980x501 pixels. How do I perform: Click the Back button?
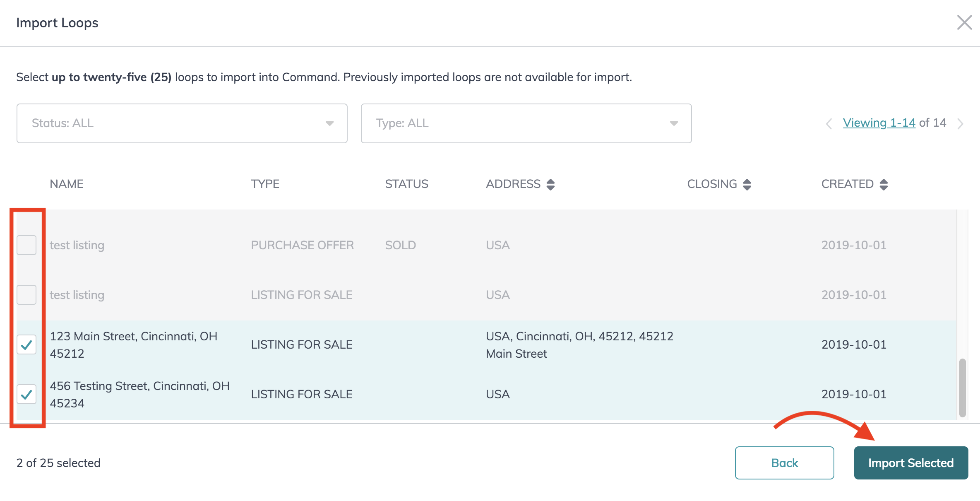tap(784, 462)
